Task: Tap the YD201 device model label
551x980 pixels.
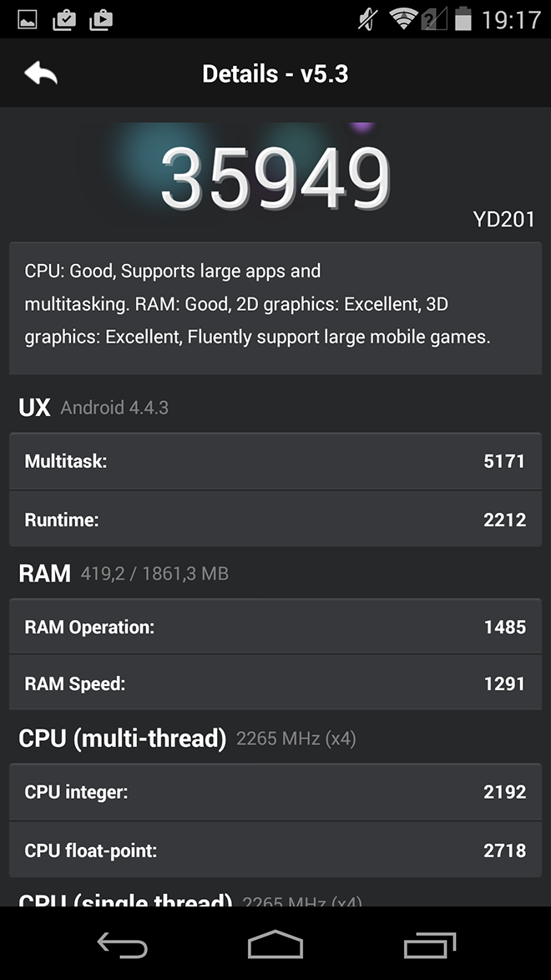Action: point(503,220)
